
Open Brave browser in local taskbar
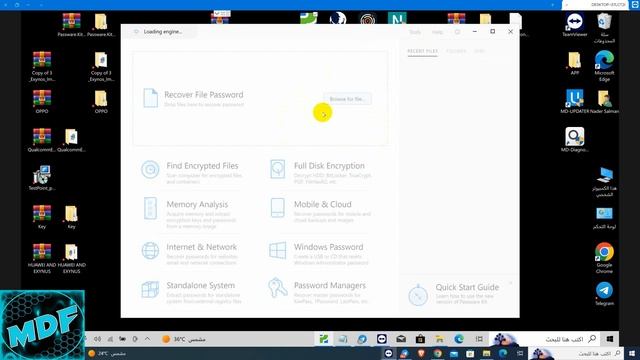tap(421, 353)
